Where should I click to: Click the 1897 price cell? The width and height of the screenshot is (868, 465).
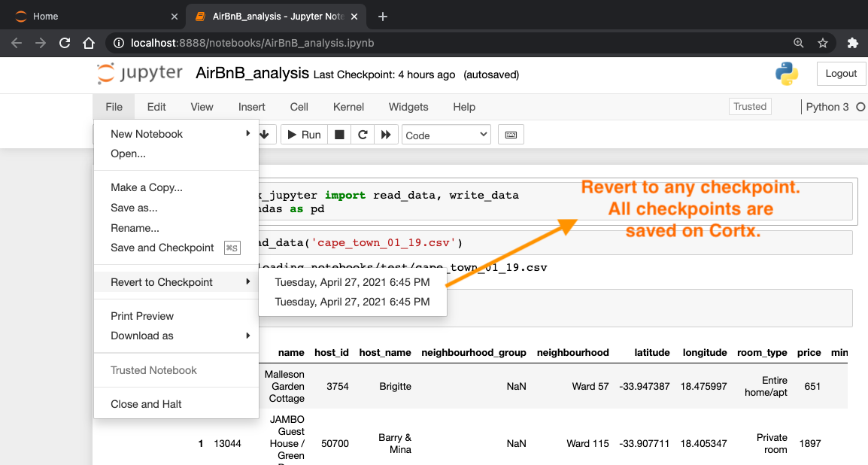[x=810, y=443]
